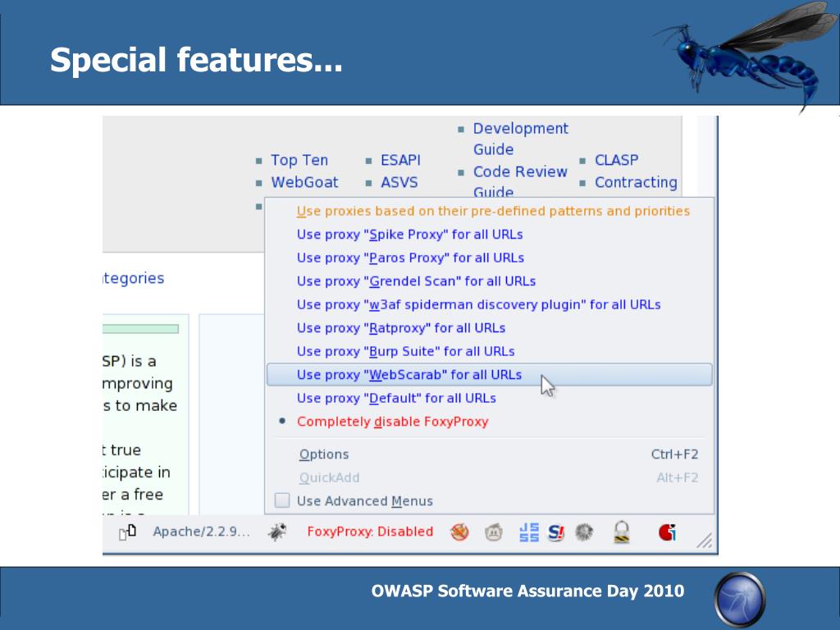Open the ASVS link
Screen dimensions: 840x630
point(399,182)
